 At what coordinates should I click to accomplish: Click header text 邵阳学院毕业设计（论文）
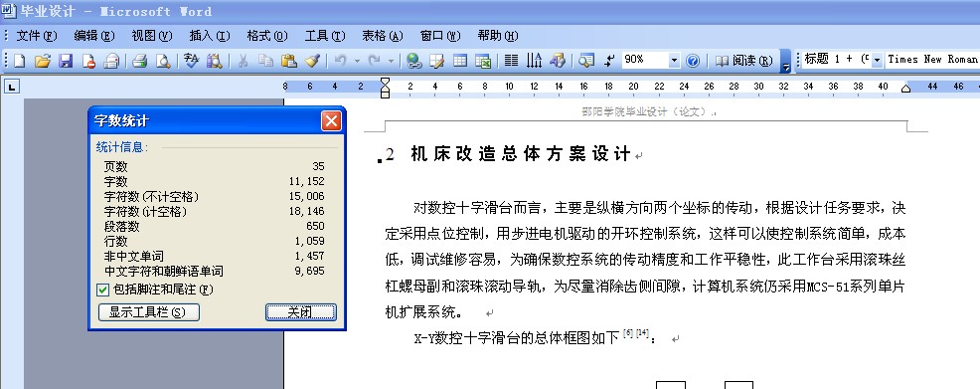click(x=647, y=112)
